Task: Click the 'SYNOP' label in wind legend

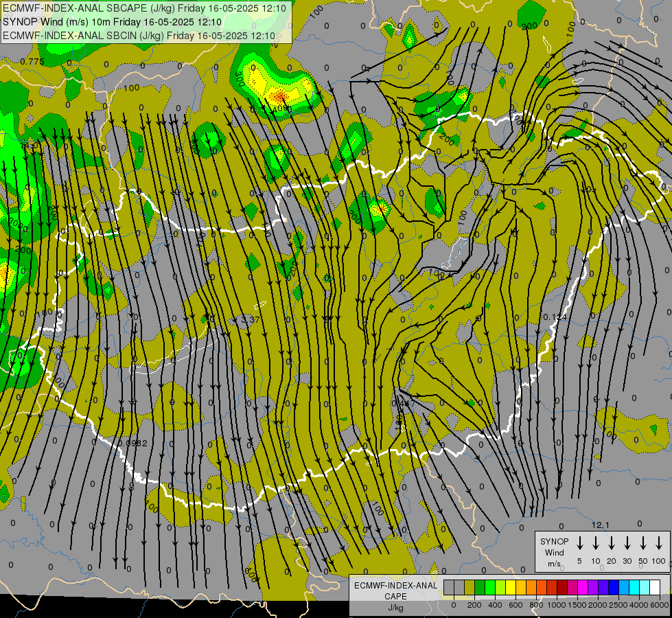Action: coord(554,541)
